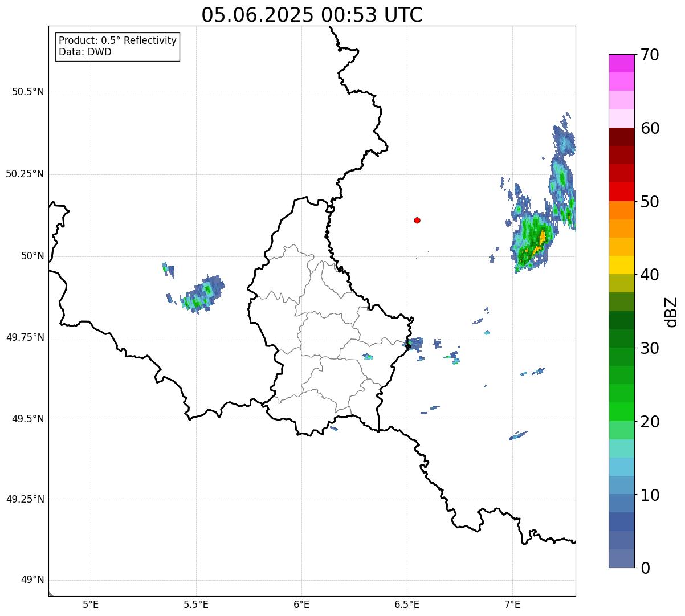The image size is (685, 616).
Task: Click the 50.25°N latitude label
Action: (x=25, y=174)
